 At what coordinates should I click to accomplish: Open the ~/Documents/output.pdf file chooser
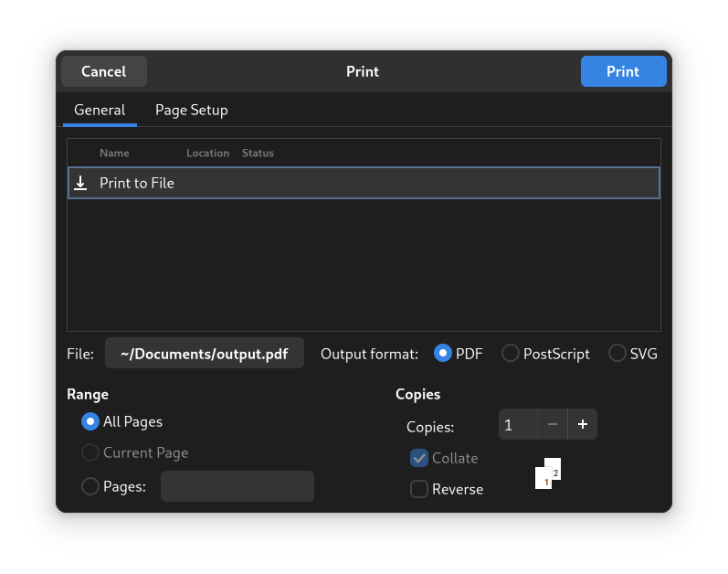(205, 354)
